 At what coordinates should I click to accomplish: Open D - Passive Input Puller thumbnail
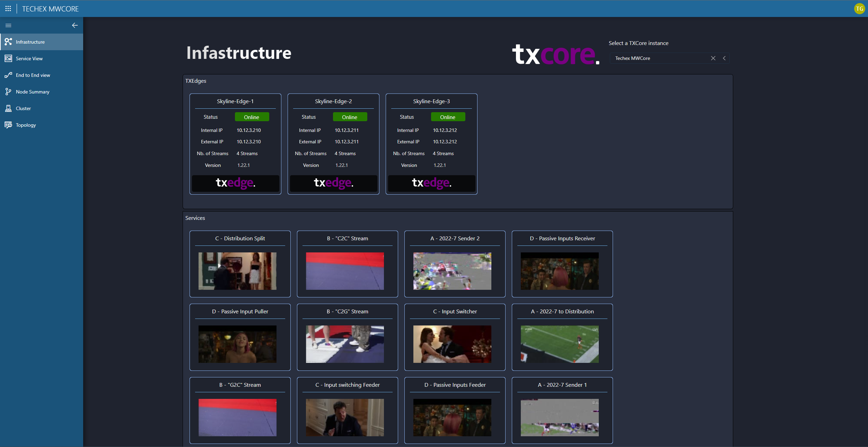(237, 344)
